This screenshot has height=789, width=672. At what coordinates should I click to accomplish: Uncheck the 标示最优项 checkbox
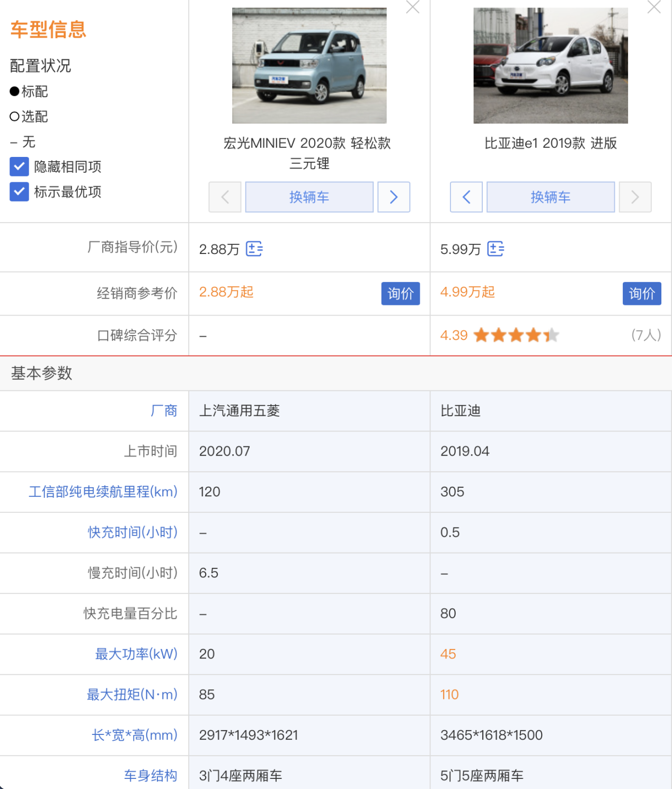pos(19,191)
